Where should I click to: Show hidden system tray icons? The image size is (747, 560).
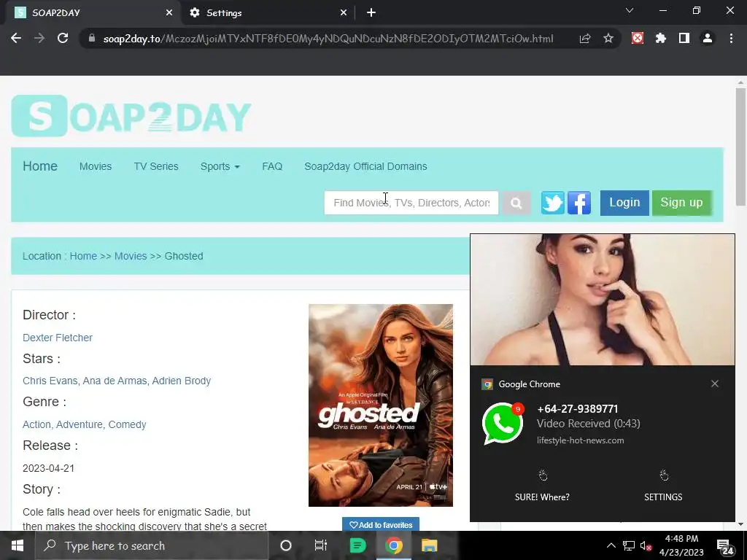tap(611, 545)
